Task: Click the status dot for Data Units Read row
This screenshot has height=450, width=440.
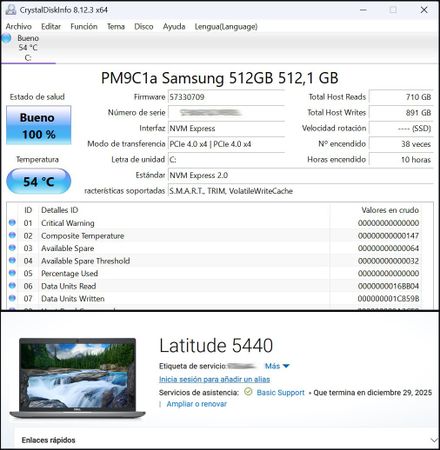Action: 12,286
